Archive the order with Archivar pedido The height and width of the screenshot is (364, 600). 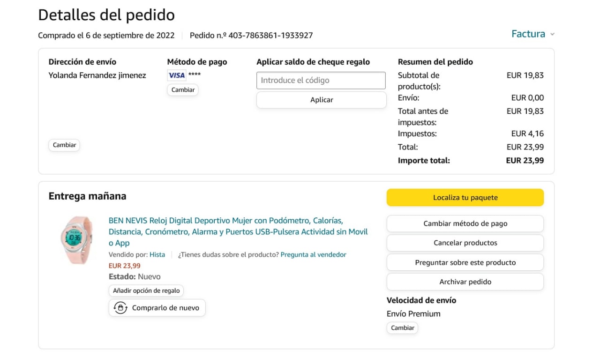(x=465, y=282)
